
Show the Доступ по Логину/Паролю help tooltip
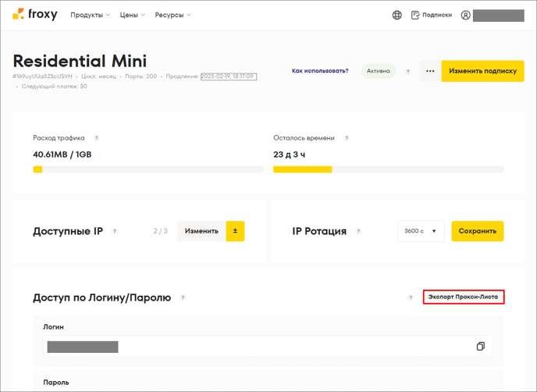point(183,298)
